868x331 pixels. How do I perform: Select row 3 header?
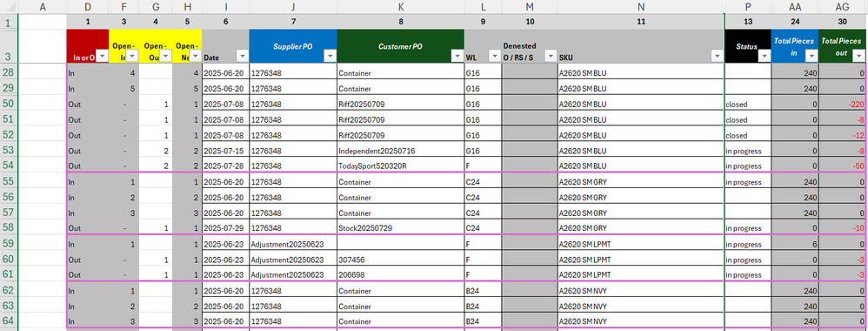click(x=10, y=47)
